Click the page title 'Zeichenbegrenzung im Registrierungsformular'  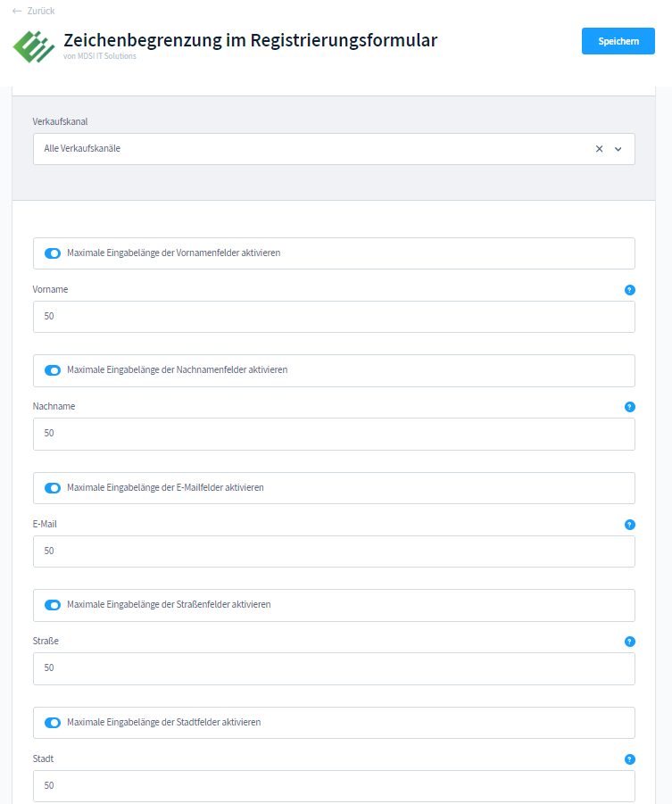251,40
